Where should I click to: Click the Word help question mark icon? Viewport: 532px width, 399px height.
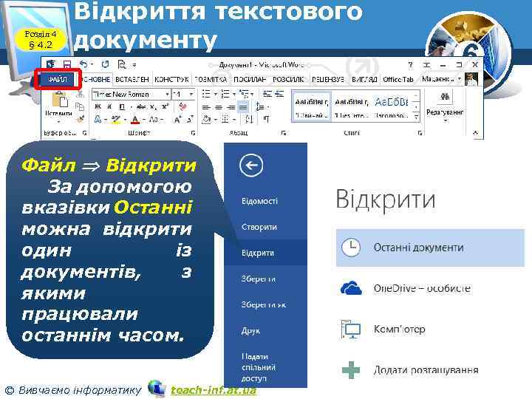(x=411, y=64)
